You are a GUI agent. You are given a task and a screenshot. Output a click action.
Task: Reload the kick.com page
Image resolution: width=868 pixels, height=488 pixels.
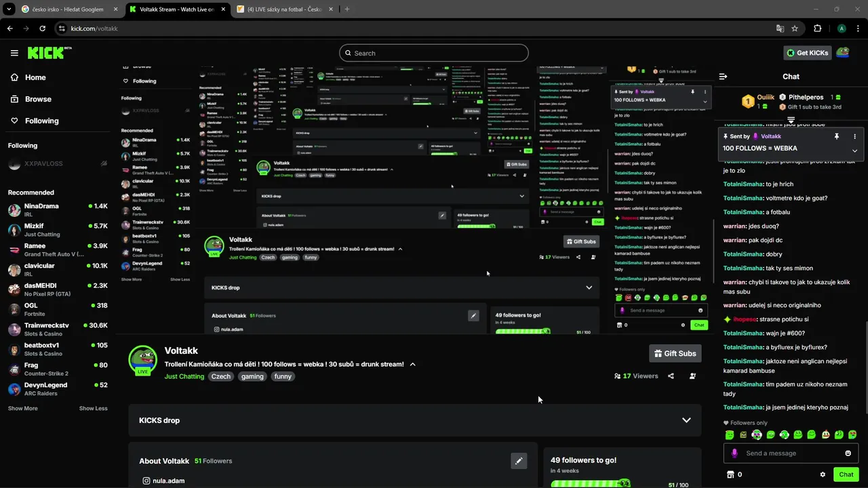pyautogui.click(x=43, y=28)
